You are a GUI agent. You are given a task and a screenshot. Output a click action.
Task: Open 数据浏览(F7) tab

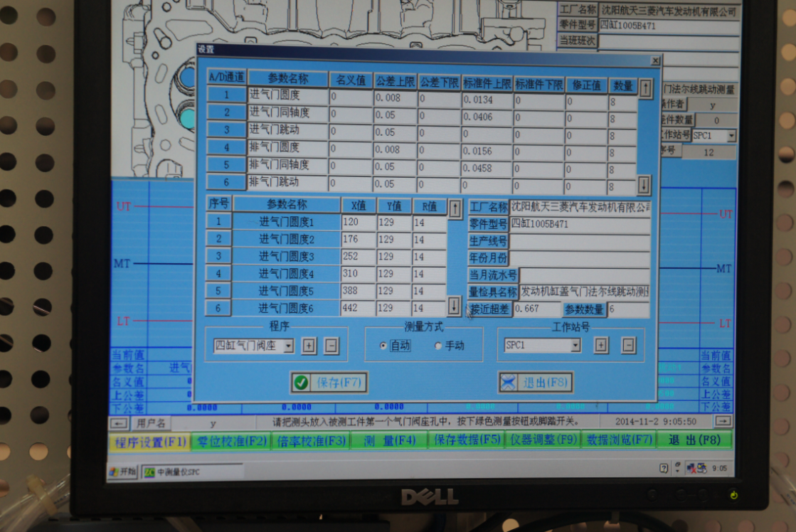[x=619, y=439]
